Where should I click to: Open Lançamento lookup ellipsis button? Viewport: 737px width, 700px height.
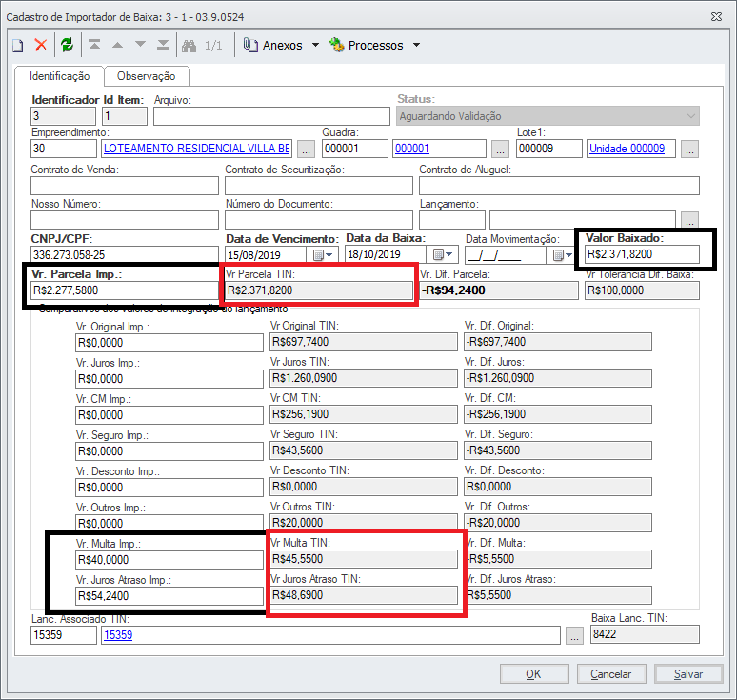(689, 220)
